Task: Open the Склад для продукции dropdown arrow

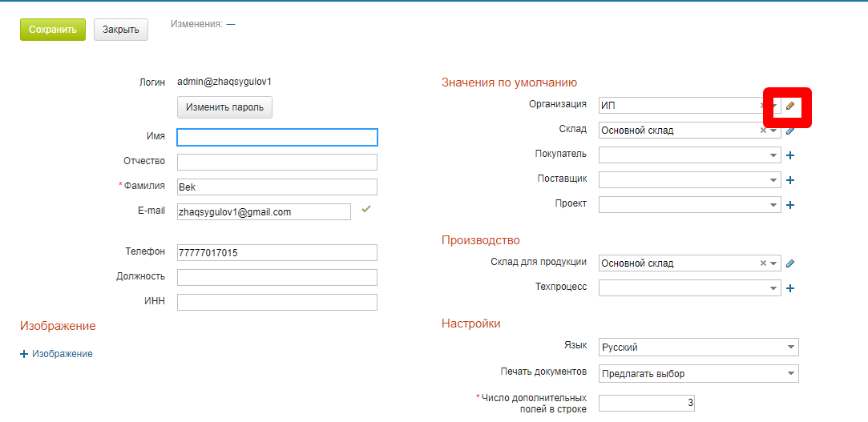Action: 774,263
